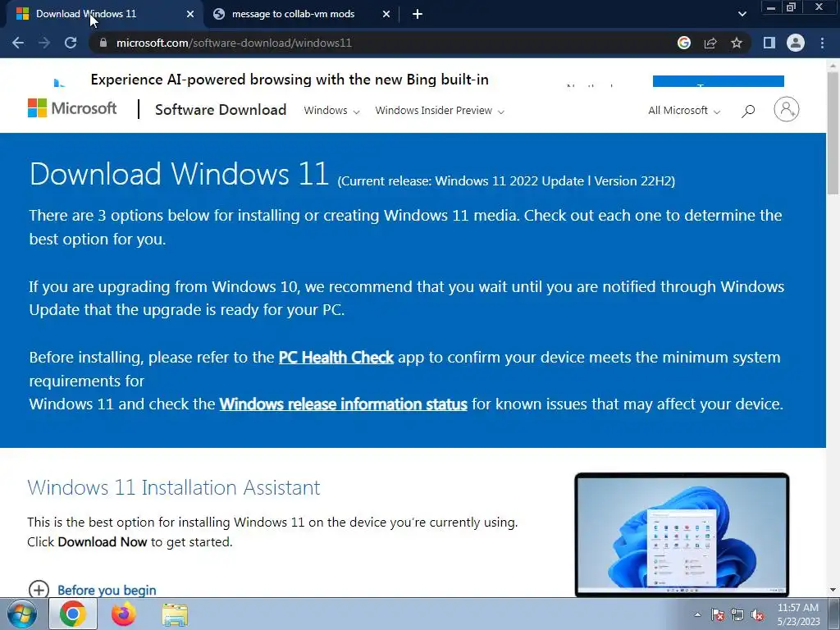Screen dimensions: 840x630
Task: Click the Microsoft logo
Action: (72, 109)
